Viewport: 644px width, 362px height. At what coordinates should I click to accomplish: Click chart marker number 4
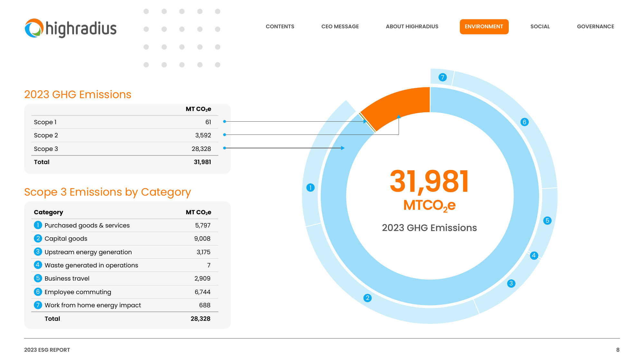[x=534, y=255]
